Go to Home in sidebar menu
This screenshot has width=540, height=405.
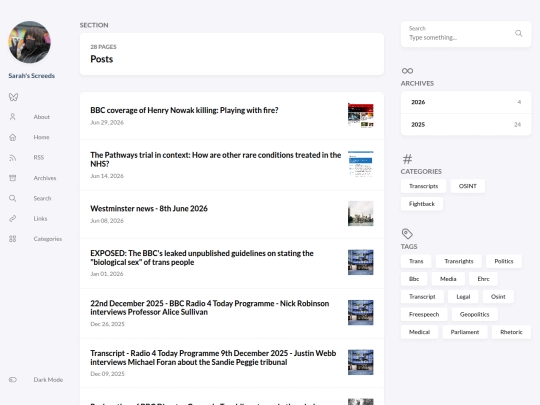click(41, 137)
